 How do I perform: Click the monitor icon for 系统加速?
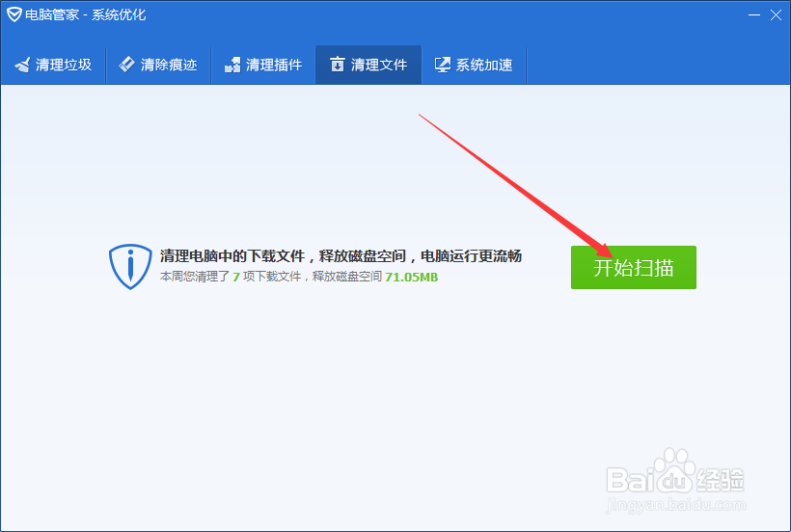(x=443, y=65)
